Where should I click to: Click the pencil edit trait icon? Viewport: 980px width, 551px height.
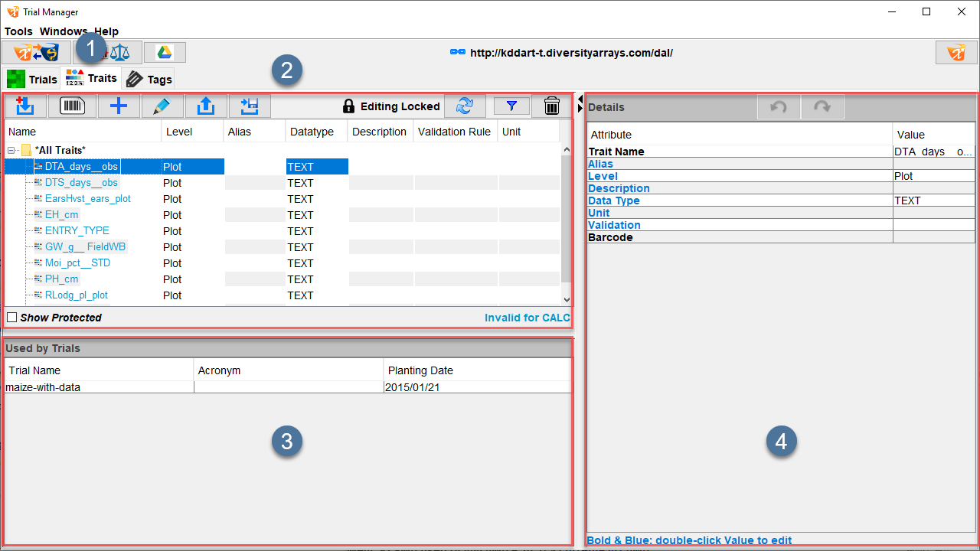(162, 106)
